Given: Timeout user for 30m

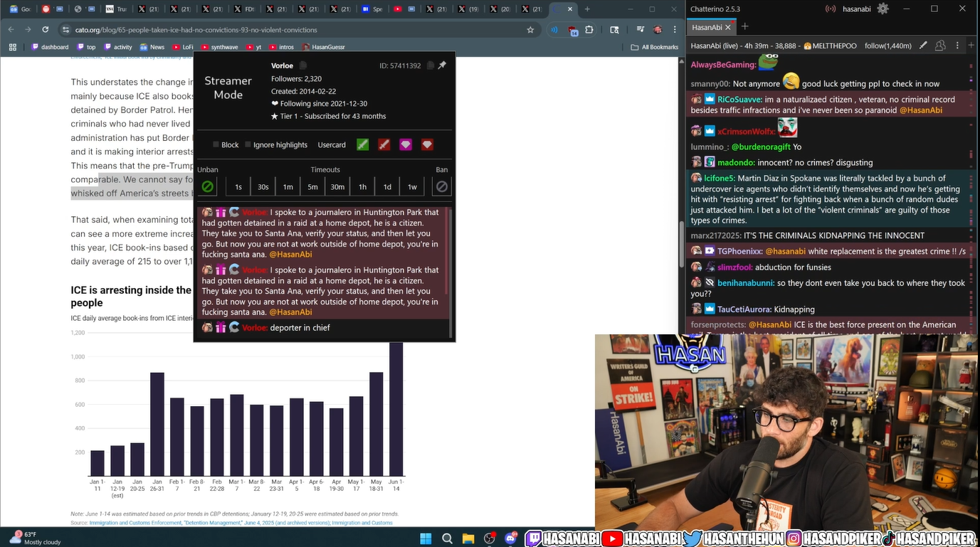Looking at the screenshot, I should 338,186.
